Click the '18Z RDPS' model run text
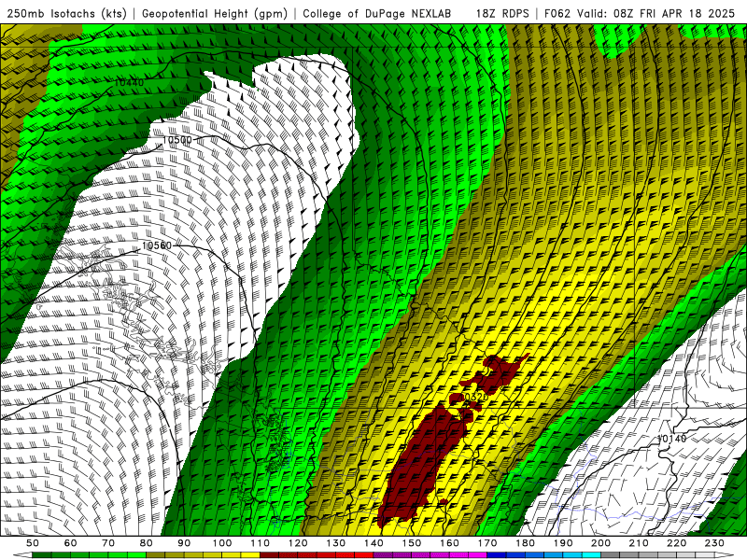Screen dimensions: 747x560 point(502,13)
